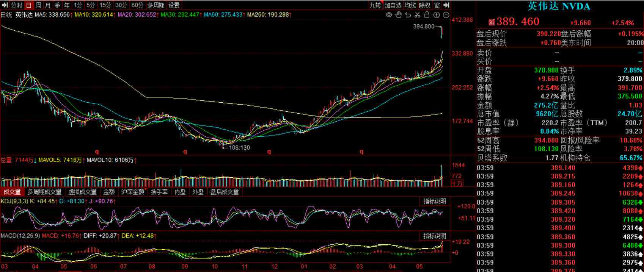The height and width of the screenshot is (272, 644).
Task: Click the 窗 window toggle button
Action: (437, 5)
